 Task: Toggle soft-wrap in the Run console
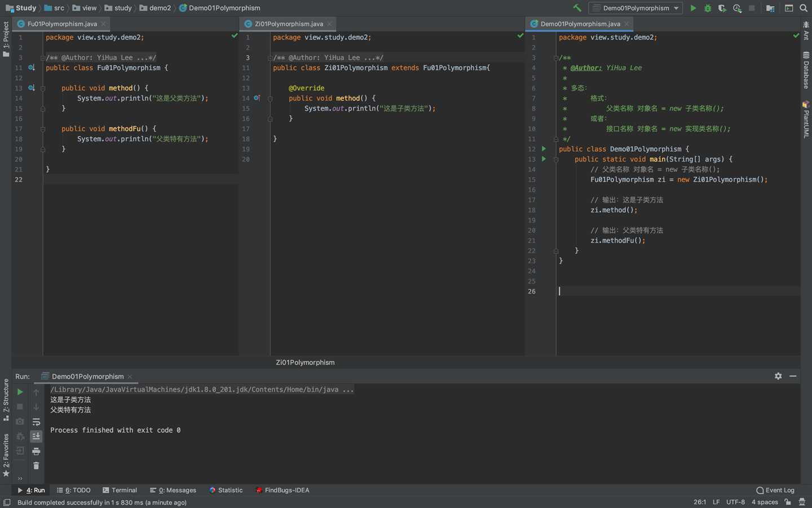(x=36, y=422)
